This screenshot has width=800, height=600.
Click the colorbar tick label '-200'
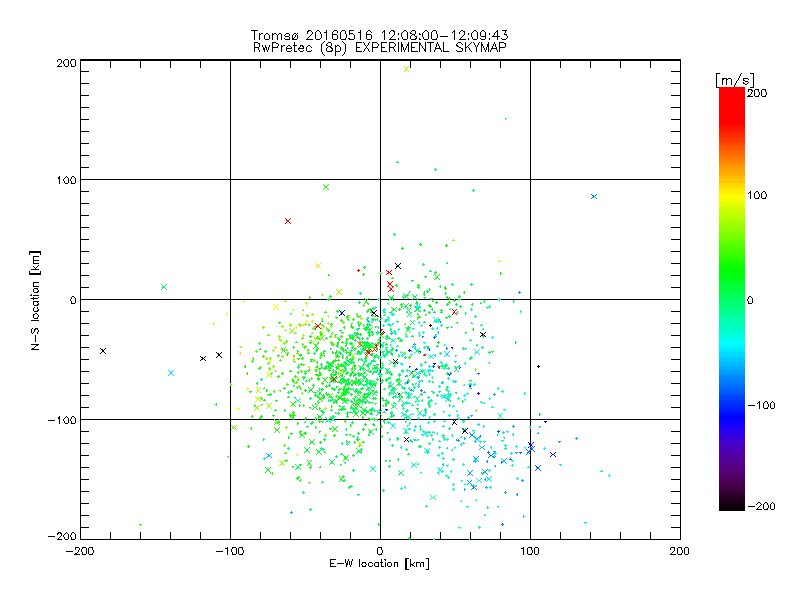[x=761, y=506]
